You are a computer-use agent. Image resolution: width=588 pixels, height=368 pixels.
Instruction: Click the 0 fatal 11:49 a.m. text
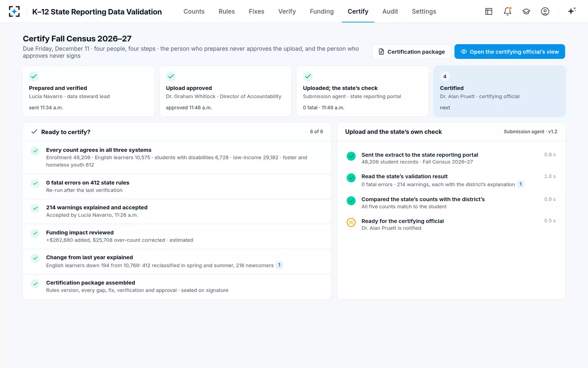click(x=324, y=108)
